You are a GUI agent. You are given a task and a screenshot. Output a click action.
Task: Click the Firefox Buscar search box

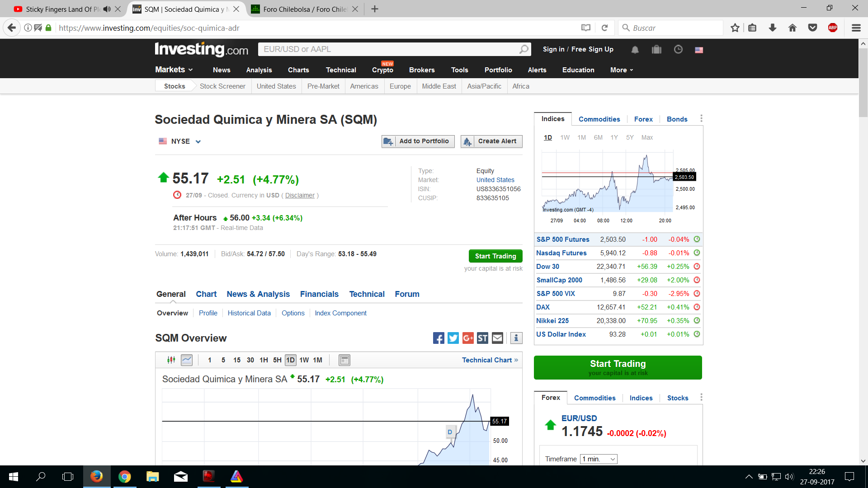[x=670, y=28]
